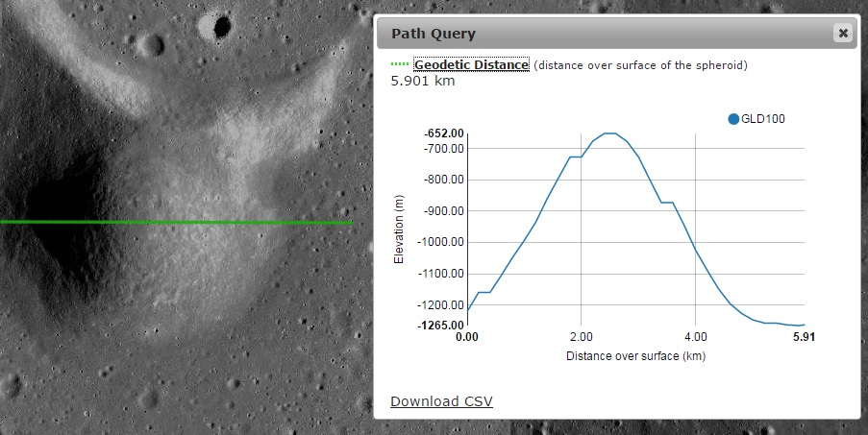Click the green path line on map
Screen dimensions: 868x435
coord(173,222)
